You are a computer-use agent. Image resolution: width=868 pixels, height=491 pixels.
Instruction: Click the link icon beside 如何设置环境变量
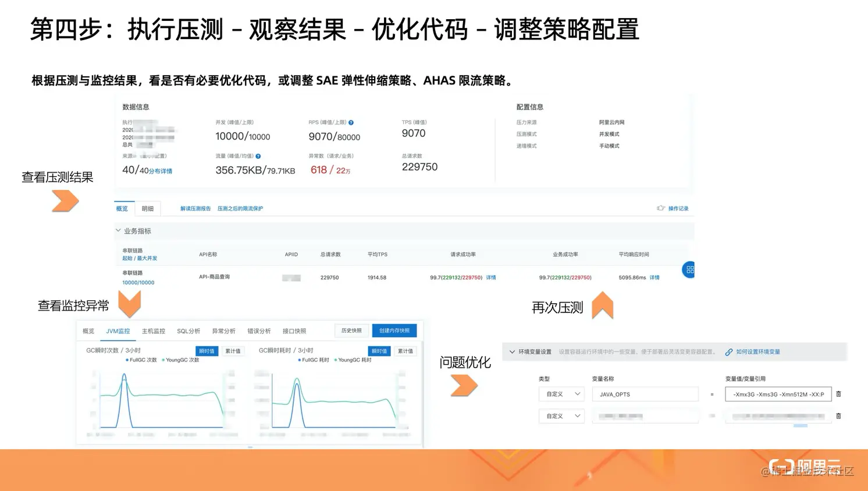[728, 352]
